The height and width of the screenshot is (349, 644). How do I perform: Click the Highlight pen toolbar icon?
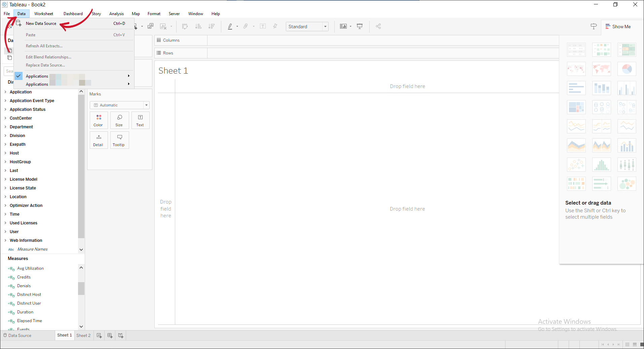(230, 26)
